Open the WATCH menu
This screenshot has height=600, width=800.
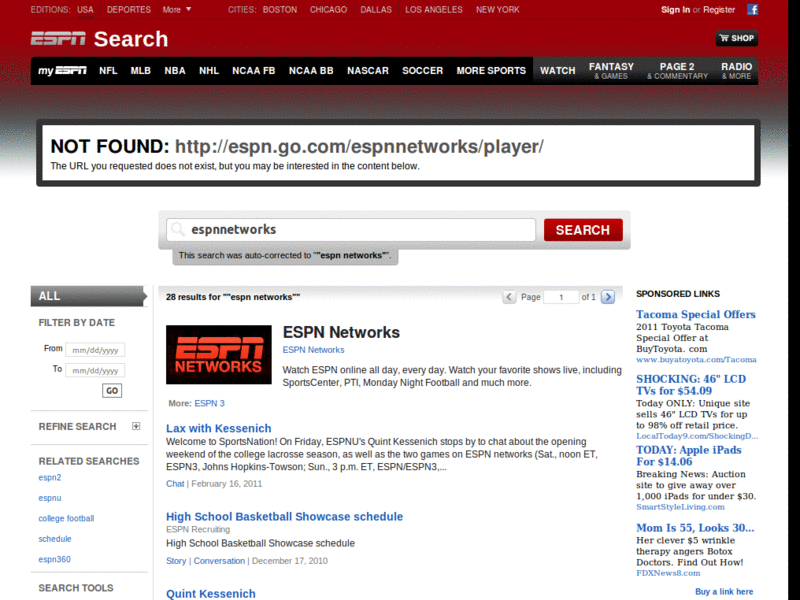[558, 71]
